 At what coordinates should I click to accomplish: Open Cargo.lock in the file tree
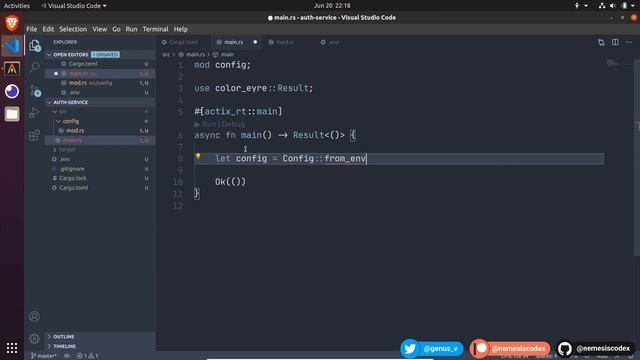(x=100, y=178)
